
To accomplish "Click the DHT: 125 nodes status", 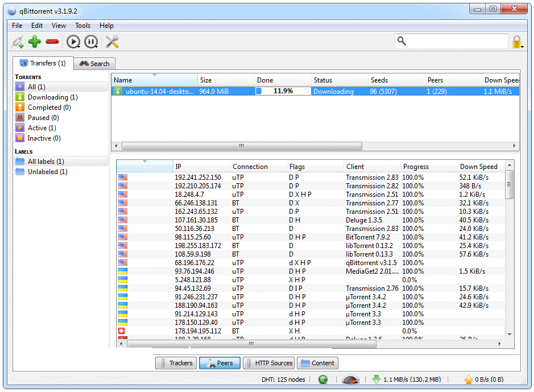I will click(283, 379).
